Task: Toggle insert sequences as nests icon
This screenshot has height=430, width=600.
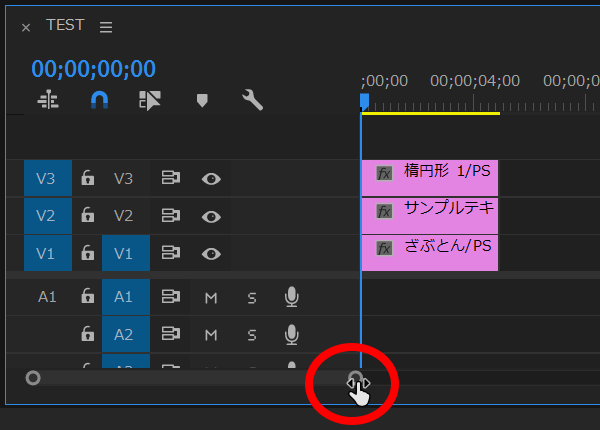Action: 48,99
